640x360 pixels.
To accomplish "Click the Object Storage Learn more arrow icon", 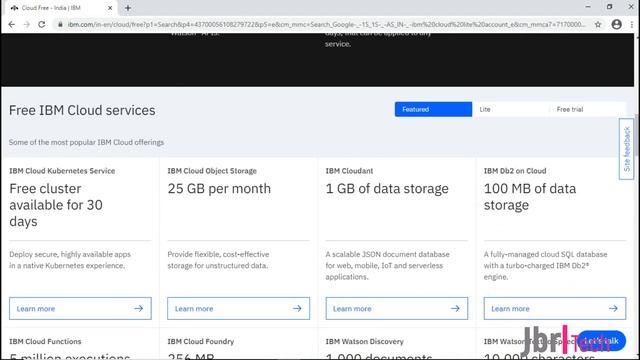I will coord(297,309).
